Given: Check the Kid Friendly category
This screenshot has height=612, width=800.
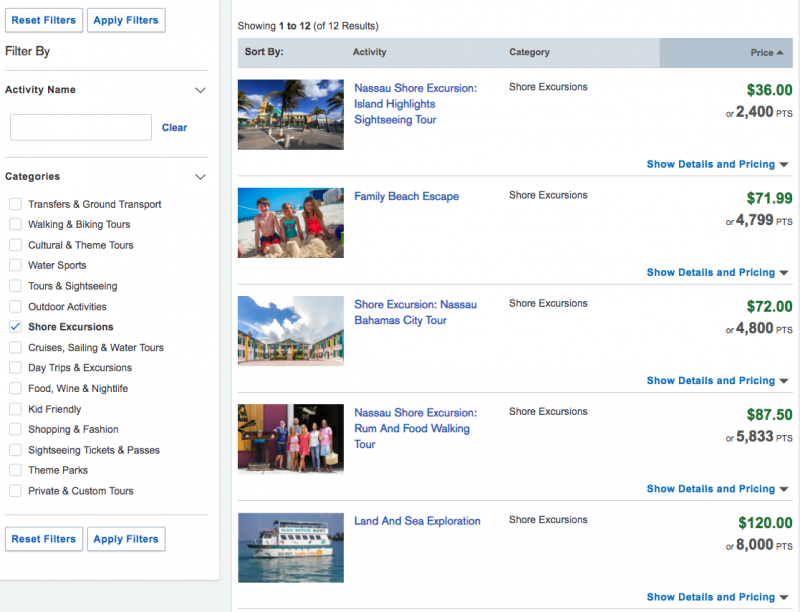Looking at the screenshot, I should point(16,408).
